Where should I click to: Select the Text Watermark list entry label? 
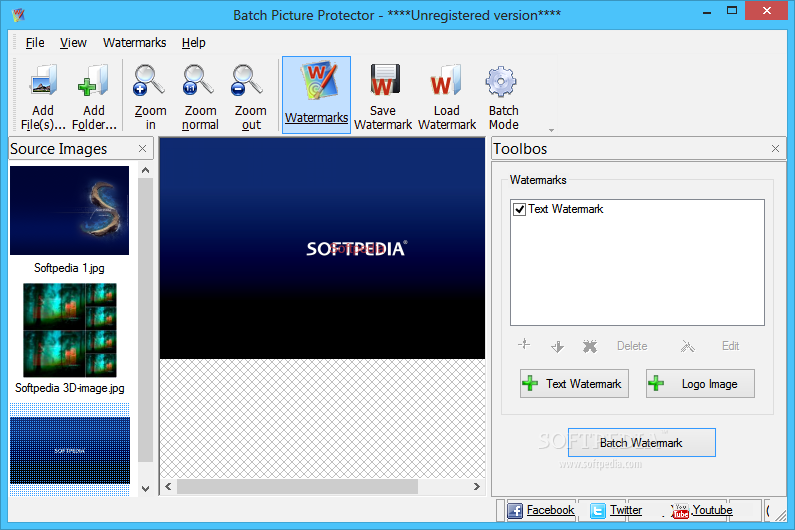[565, 209]
